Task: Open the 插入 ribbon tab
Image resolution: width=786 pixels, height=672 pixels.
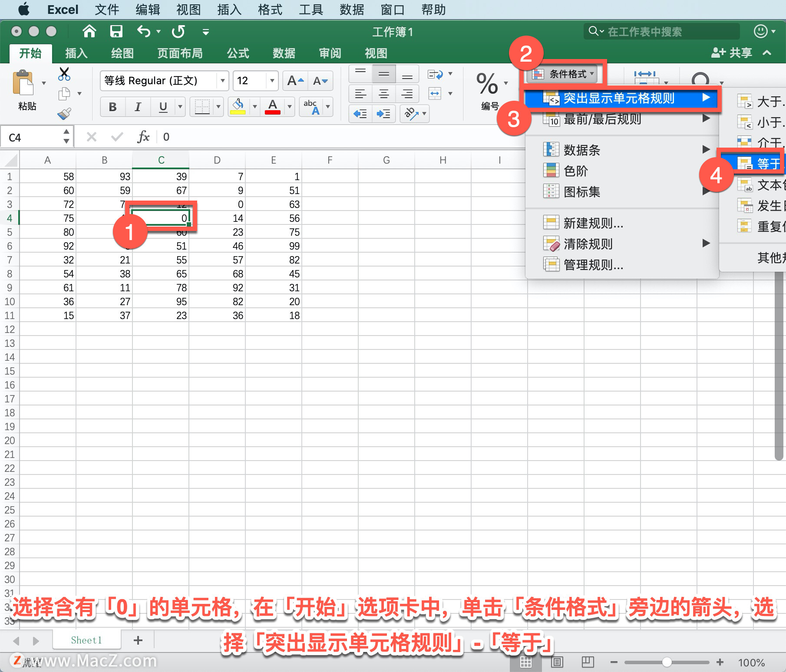Action: [x=76, y=53]
